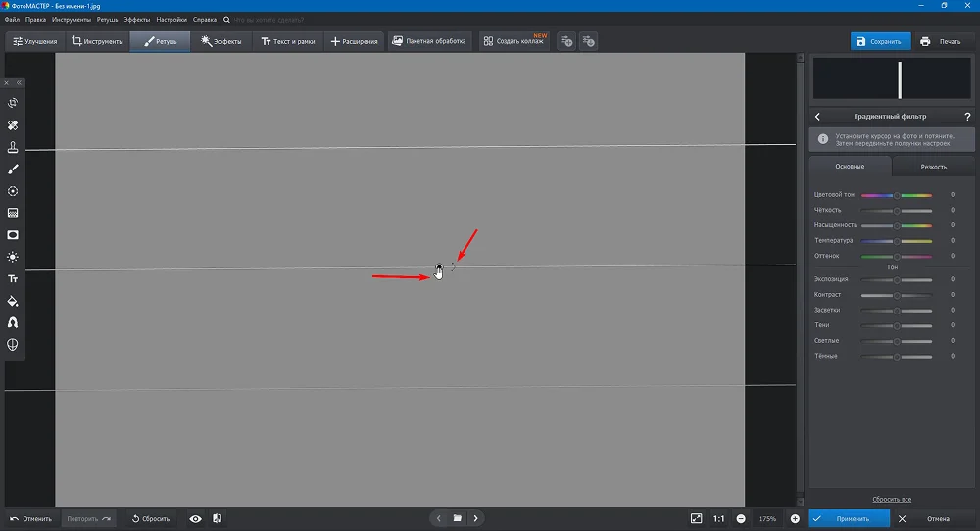Click Создать коллаж button
Image resolution: width=980 pixels, height=531 pixels.
(514, 41)
